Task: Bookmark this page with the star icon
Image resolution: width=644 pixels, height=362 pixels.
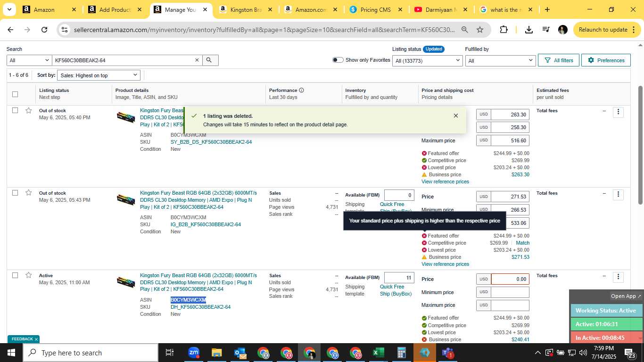Action: pyautogui.click(x=480, y=30)
